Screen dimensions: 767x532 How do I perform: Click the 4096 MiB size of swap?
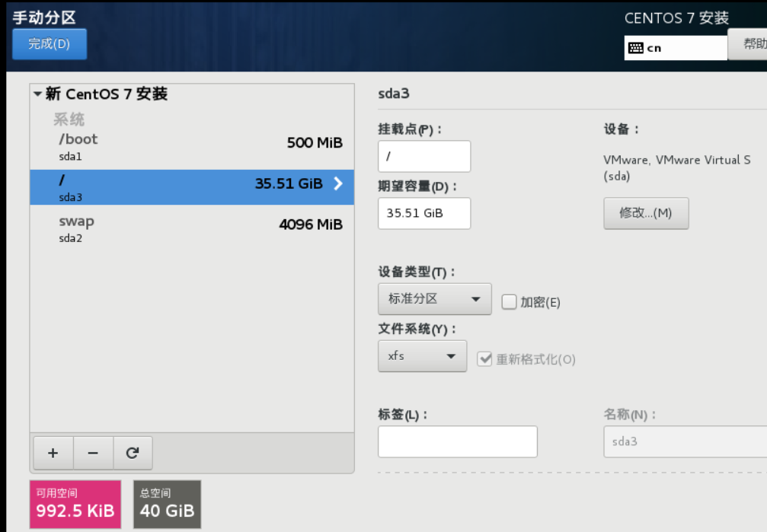pyautogui.click(x=311, y=225)
